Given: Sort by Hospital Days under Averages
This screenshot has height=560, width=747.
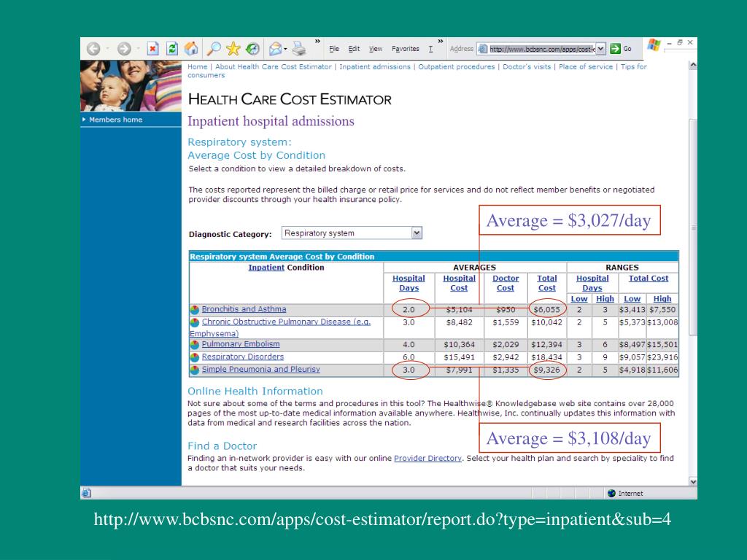Looking at the screenshot, I should click(x=409, y=283).
